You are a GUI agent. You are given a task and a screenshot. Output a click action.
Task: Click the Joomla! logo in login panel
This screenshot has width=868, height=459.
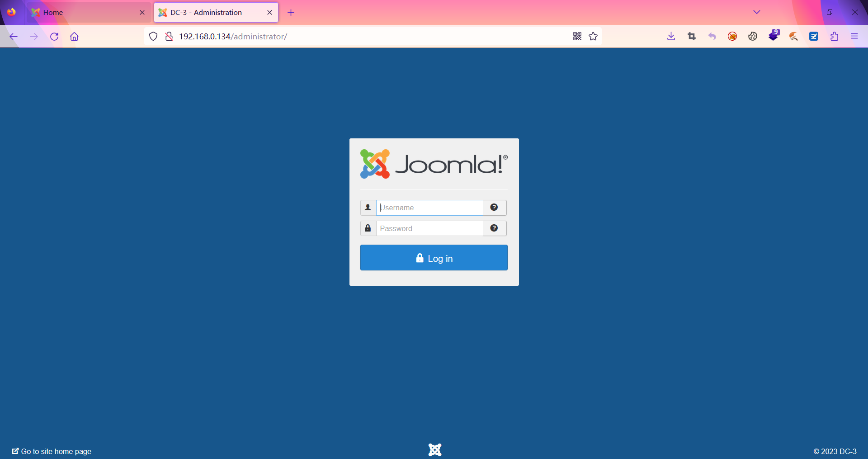click(x=434, y=164)
